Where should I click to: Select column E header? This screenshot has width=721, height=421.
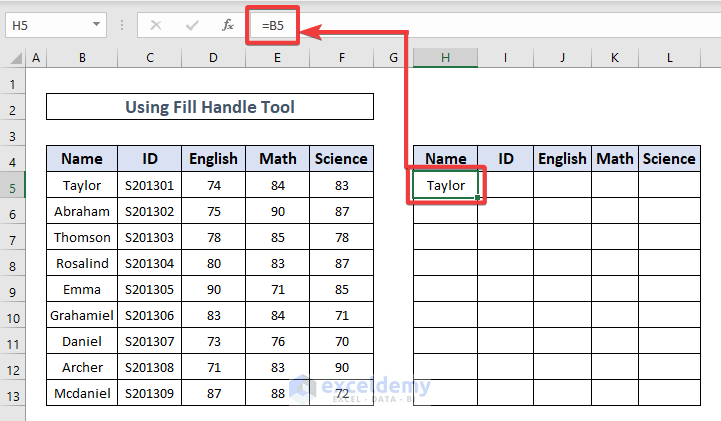coord(277,58)
